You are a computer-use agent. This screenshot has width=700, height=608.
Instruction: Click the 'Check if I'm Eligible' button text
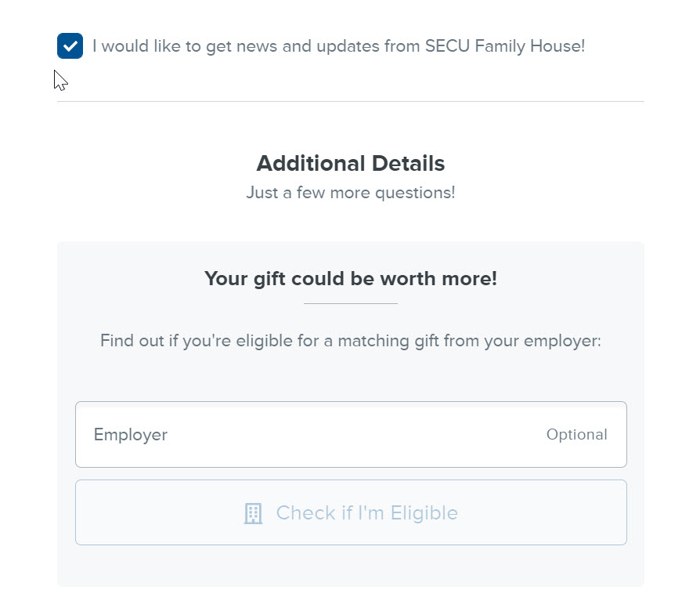366,513
